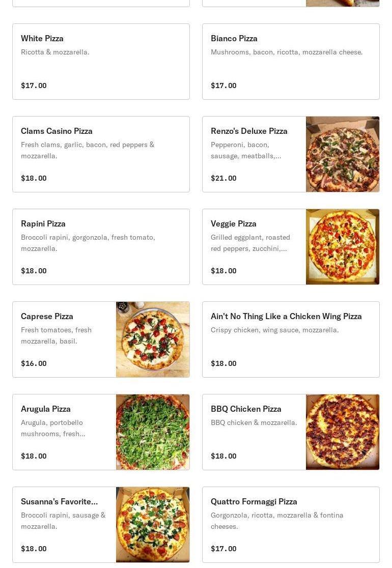This screenshot has width=392, height=568.
Task: Open the Susanna's Favorite item title
Action: coord(59,502)
